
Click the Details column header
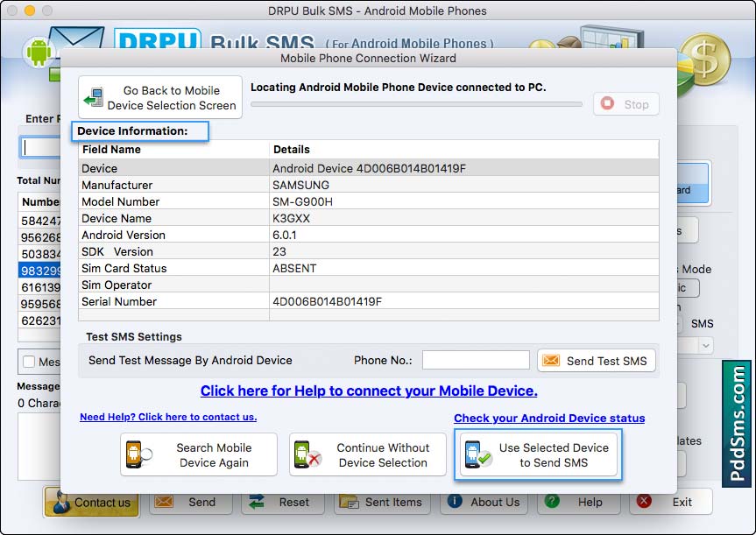(x=464, y=150)
